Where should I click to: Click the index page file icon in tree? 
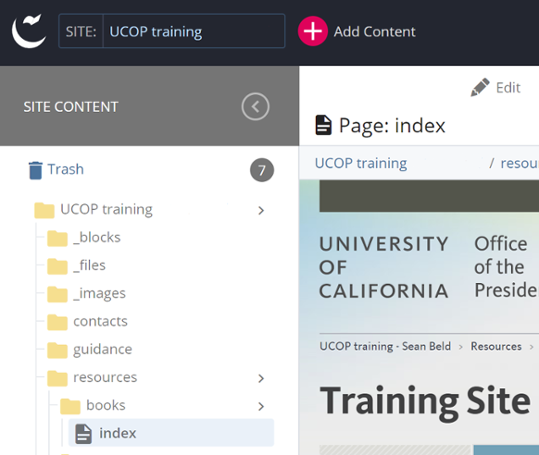pos(84,434)
